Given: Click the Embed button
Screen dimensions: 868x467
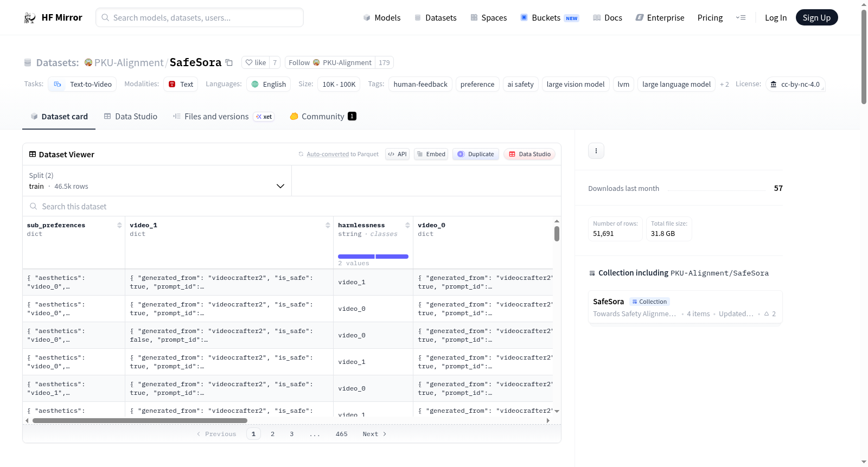Looking at the screenshot, I should 431,154.
